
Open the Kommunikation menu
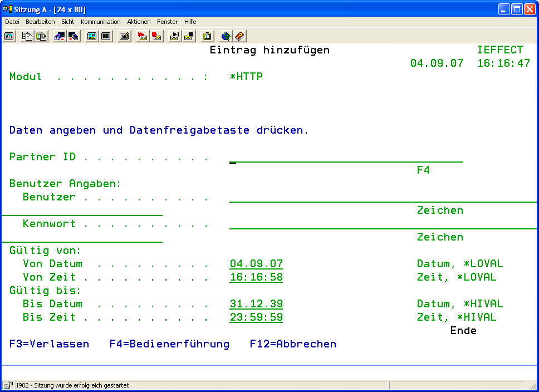pyautogui.click(x=100, y=22)
